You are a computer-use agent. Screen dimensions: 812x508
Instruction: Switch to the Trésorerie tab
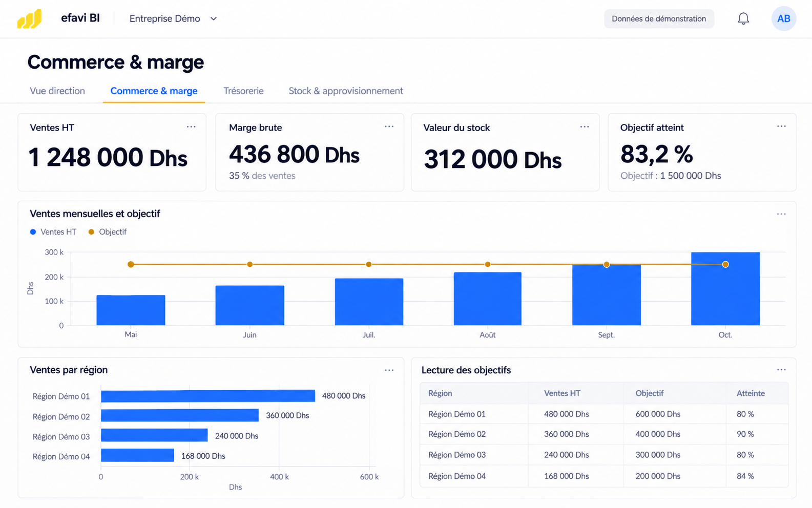tap(243, 91)
